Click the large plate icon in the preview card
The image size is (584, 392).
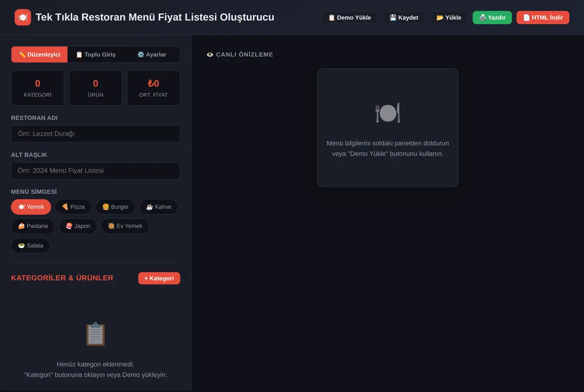point(388,113)
